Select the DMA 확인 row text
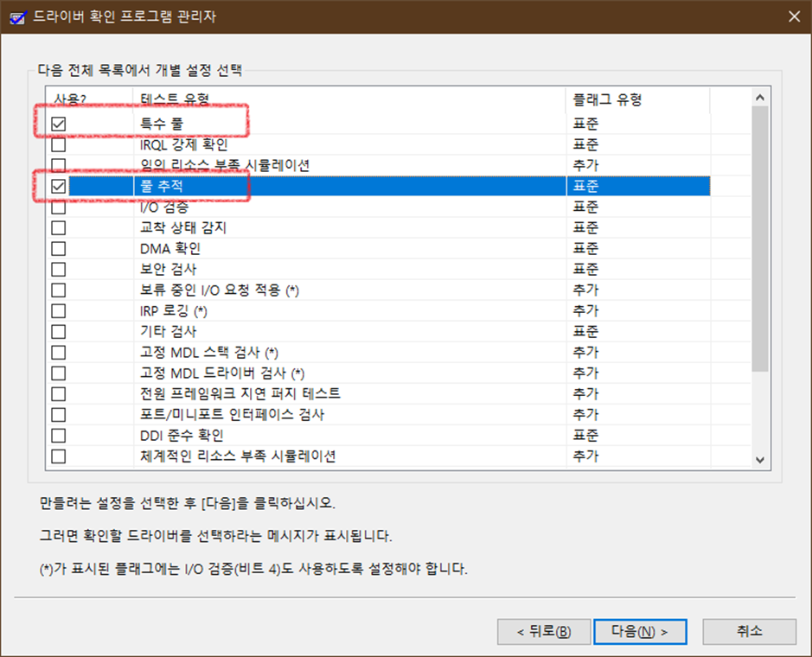 [170, 248]
